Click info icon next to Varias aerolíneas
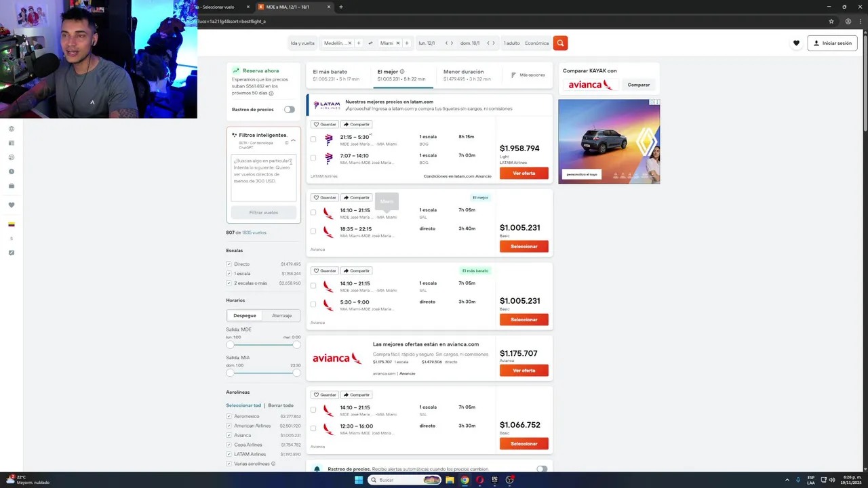 click(x=273, y=464)
